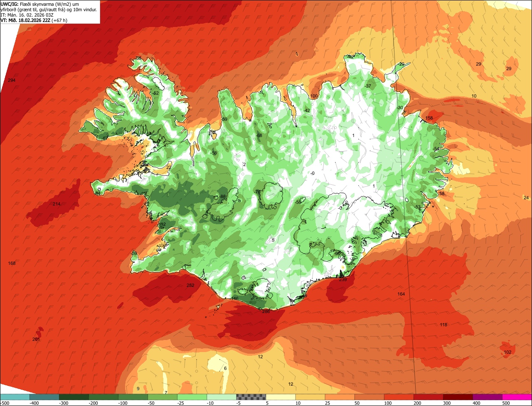Select the orange legend swatch from 25 to 50

pyautogui.click(x=340, y=397)
